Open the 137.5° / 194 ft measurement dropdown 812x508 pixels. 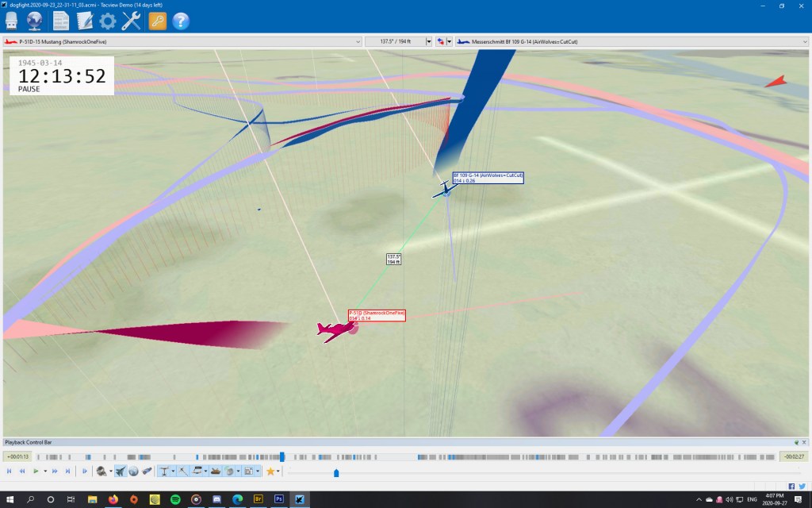(x=429, y=41)
